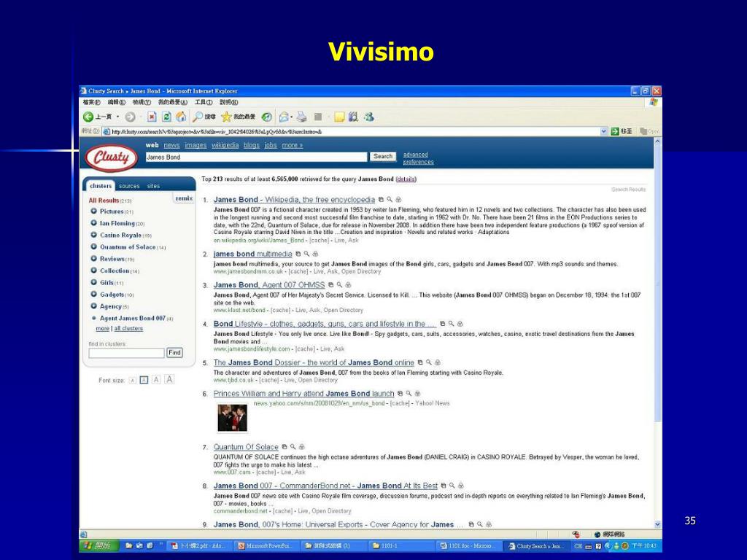Open the Mail icon in the IE toolbar
The height and width of the screenshot is (560, 747).
(x=285, y=117)
